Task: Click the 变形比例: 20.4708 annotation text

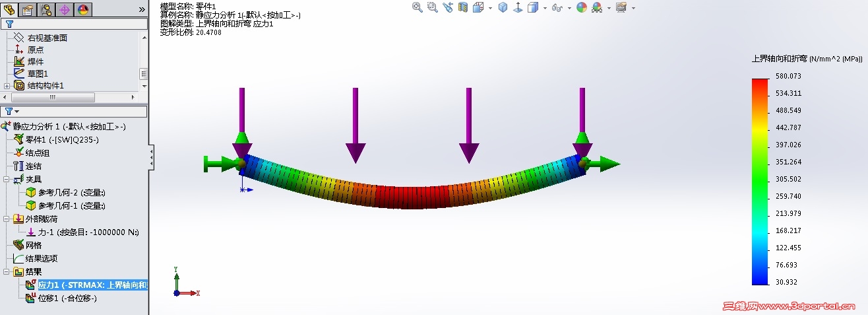Action: coord(191,32)
